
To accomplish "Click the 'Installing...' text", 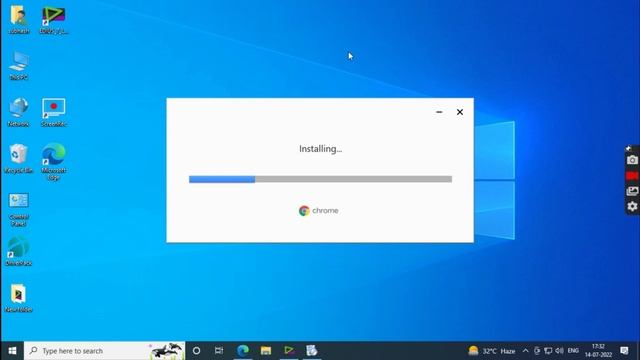I will (320, 149).
